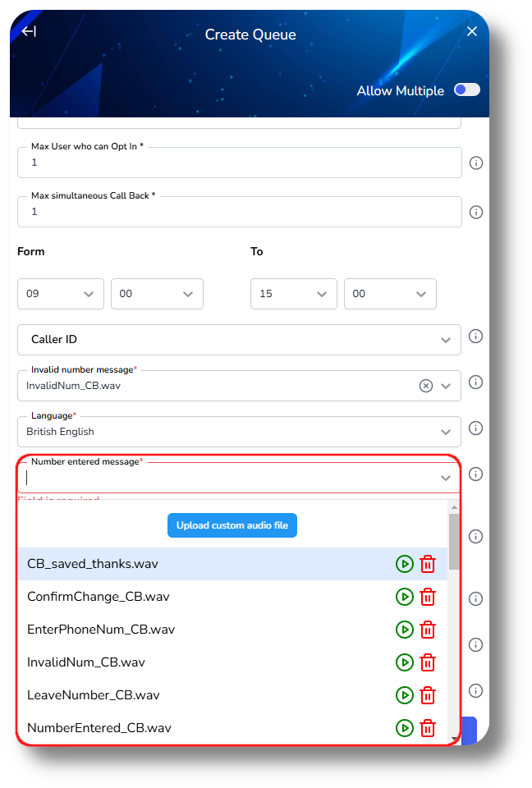532x788 pixels.
Task: Choose LeaveNumber_CB.wav option
Action: [94, 695]
